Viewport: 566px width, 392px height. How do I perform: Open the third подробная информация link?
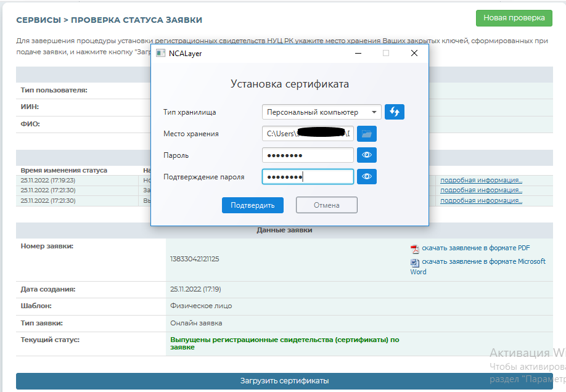pyautogui.click(x=481, y=200)
